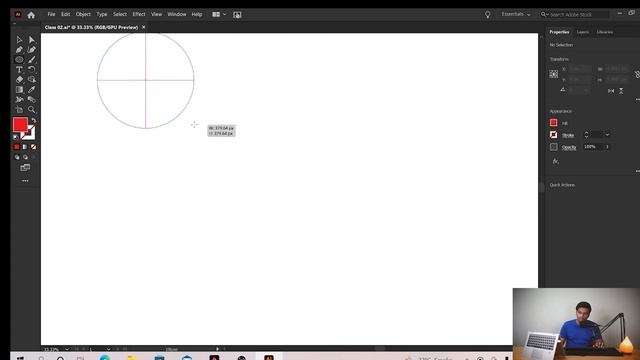Switch to the Layers panel tab

[582, 32]
